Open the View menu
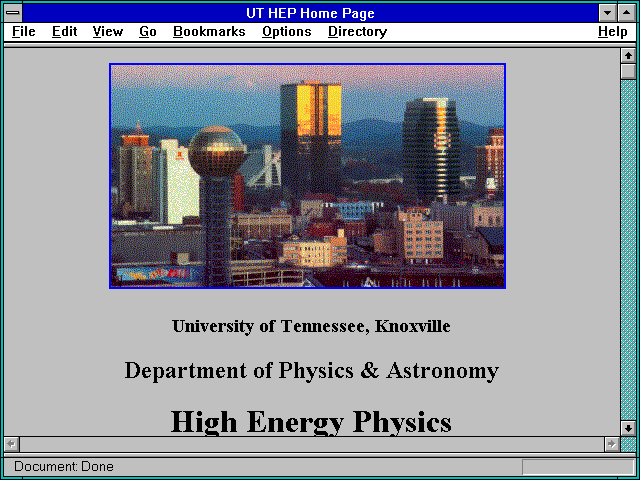Viewport: 640px width, 480px height. 108,31
